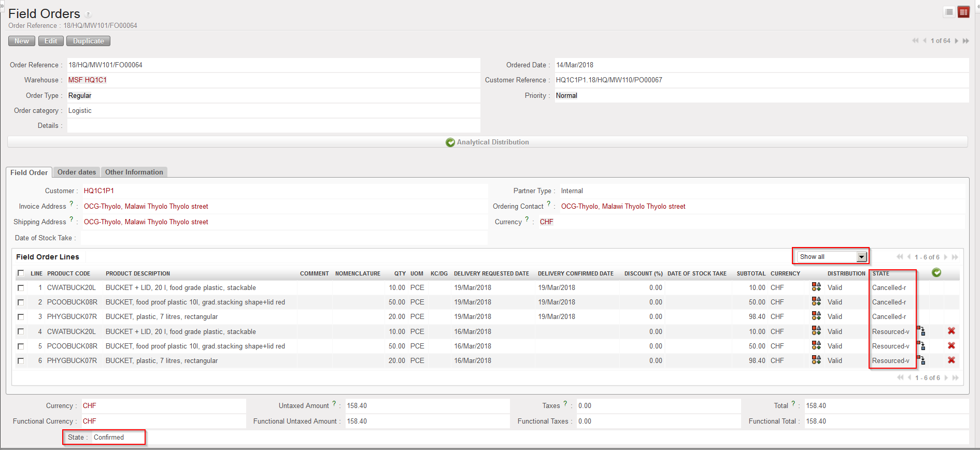980x450 pixels.
Task: Click the Edit button
Action: [x=51, y=41]
